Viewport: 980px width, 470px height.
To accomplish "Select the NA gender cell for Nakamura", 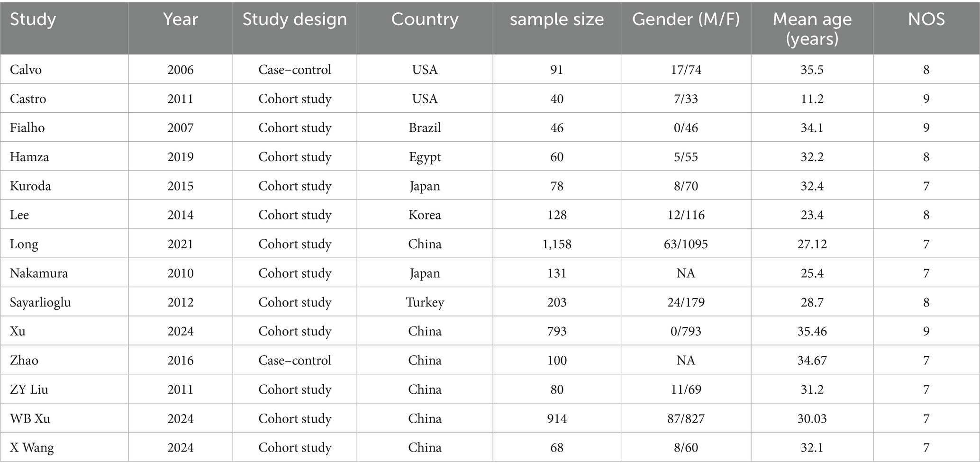I will tap(686, 273).
